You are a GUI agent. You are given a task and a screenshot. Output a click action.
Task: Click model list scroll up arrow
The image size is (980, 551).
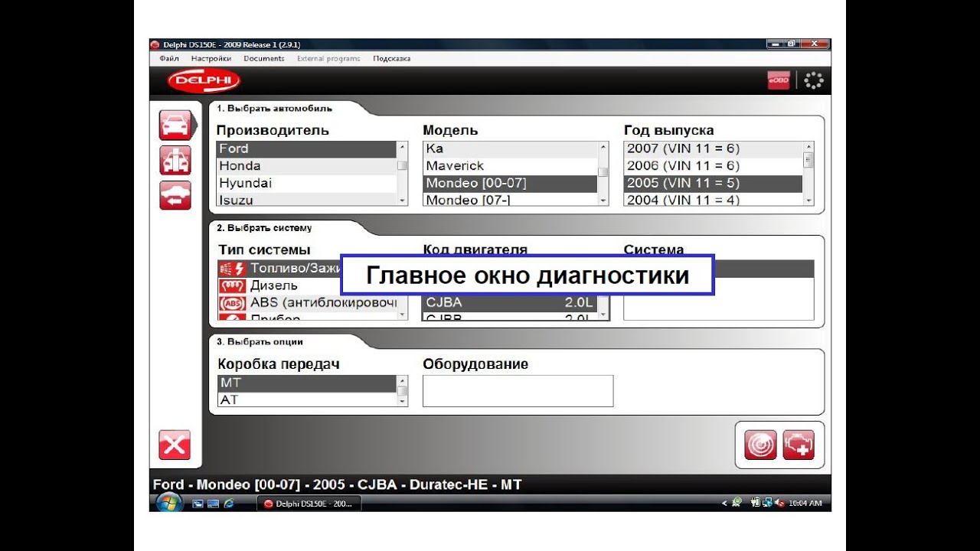(x=603, y=147)
